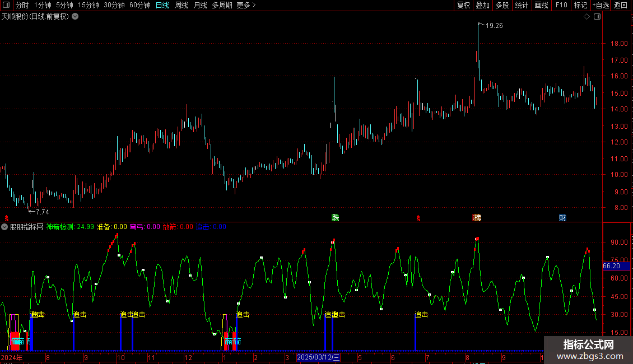Switch to the 15分钟 timeframe tab

pos(89,5)
